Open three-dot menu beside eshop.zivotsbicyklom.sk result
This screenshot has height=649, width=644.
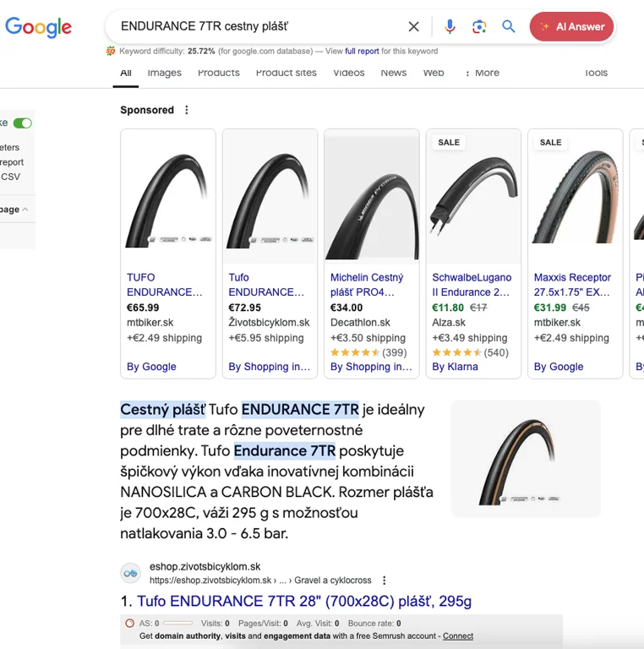pos(385,581)
